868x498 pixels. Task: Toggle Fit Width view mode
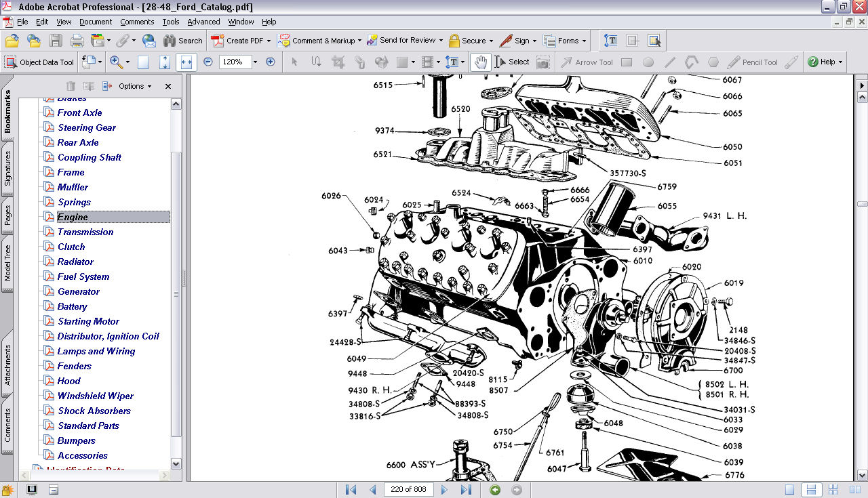185,62
